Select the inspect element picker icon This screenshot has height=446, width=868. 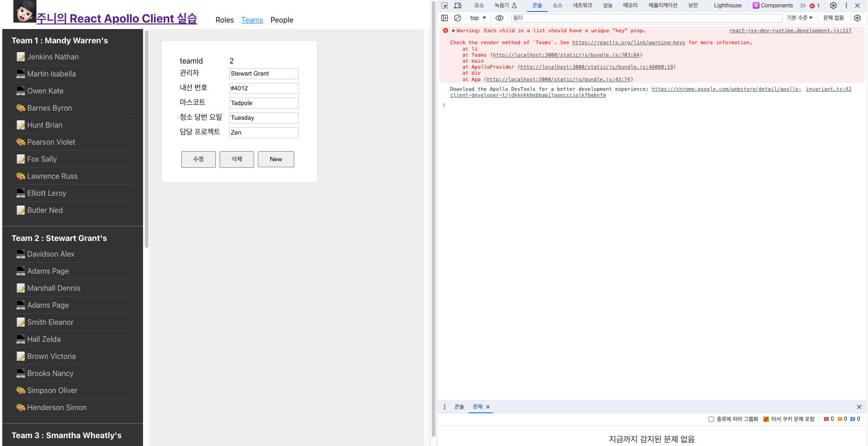click(x=445, y=6)
